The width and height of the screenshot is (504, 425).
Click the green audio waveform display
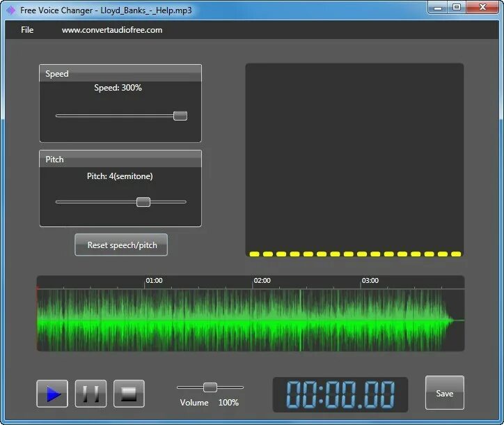pyautogui.click(x=251, y=320)
